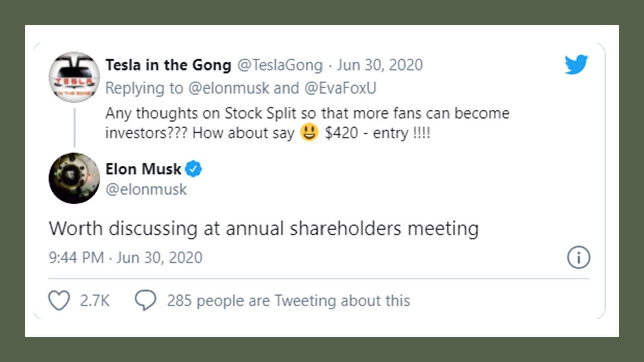Open the tweet info circle icon
This screenshot has width=644, height=362.
578,258
